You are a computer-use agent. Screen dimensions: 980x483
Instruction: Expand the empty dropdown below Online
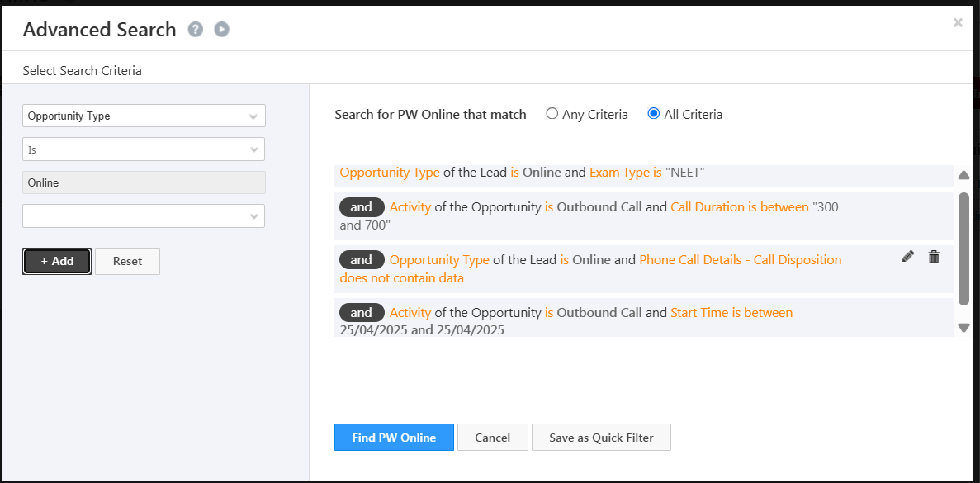(144, 216)
